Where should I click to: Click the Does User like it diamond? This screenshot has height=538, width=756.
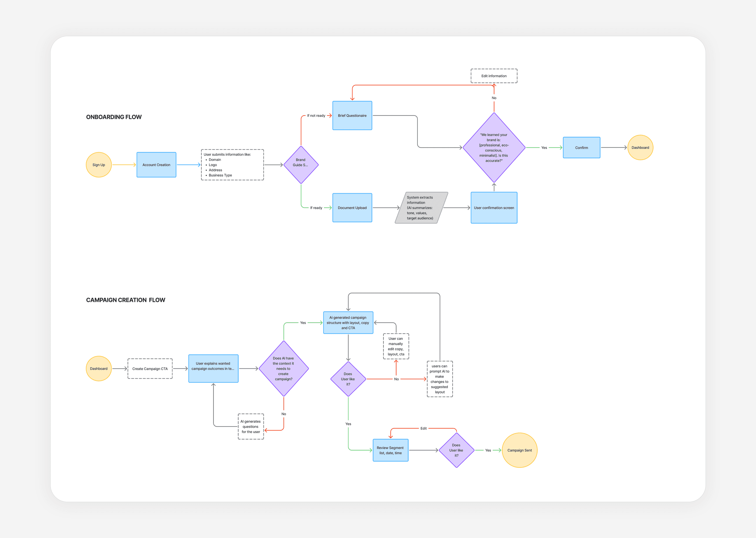[x=348, y=379]
